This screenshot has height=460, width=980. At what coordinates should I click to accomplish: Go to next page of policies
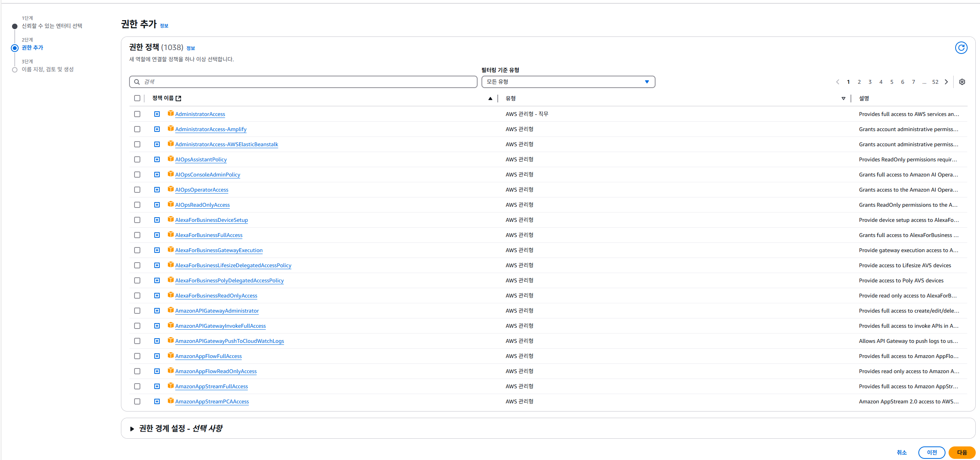[x=946, y=82]
